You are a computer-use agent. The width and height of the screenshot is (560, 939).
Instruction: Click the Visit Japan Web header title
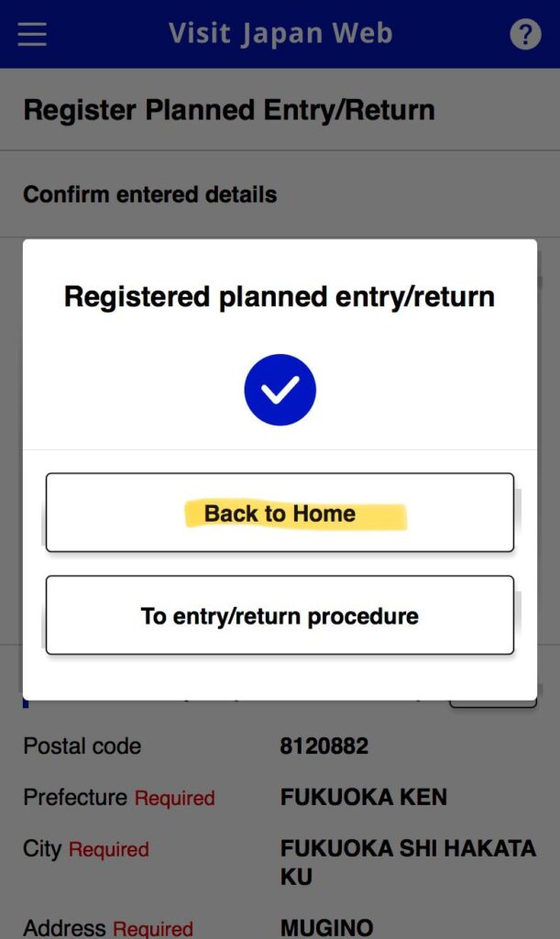click(x=280, y=34)
